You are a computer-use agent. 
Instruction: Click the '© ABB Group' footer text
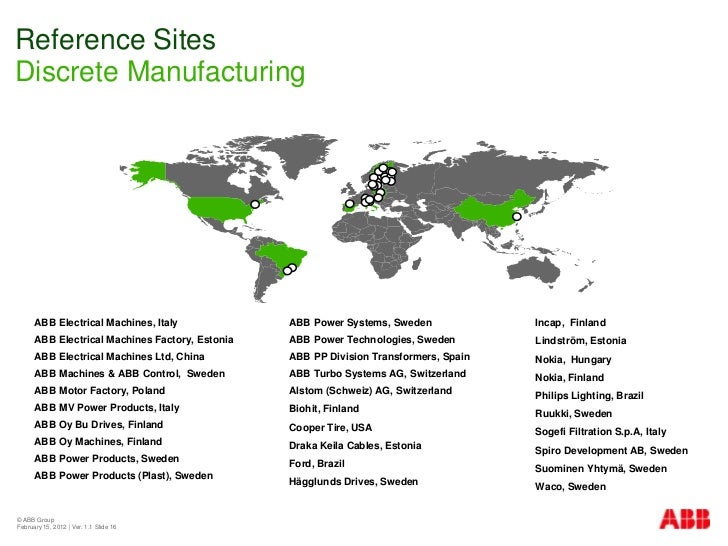35,520
